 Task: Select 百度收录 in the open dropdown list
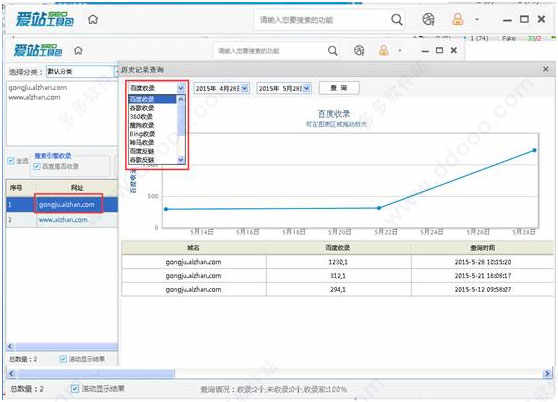[x=152, y=99]
